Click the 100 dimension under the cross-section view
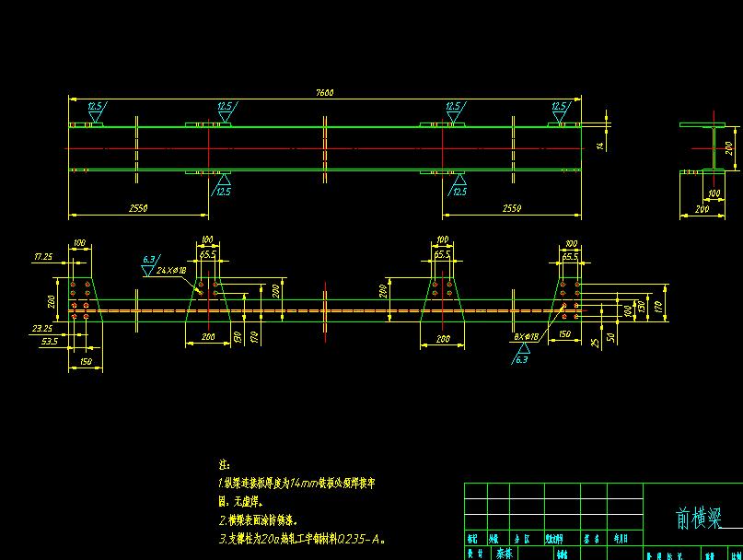The width and height of the screenshot is (743, 560). (x=714, y=193)
